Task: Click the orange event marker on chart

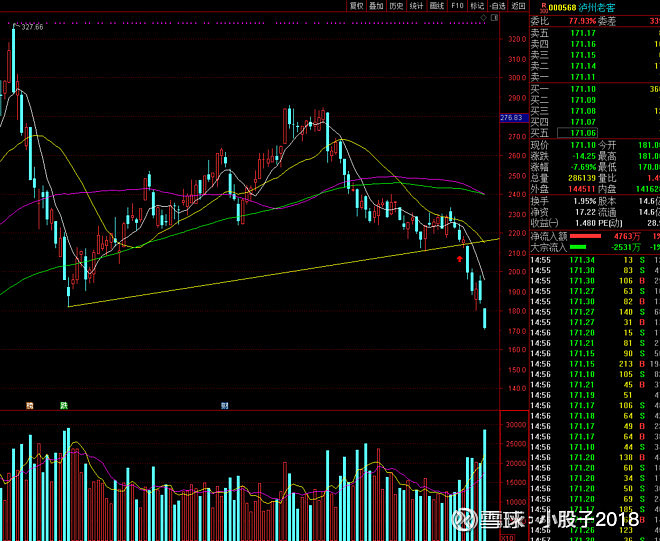Action: point(29,406)
